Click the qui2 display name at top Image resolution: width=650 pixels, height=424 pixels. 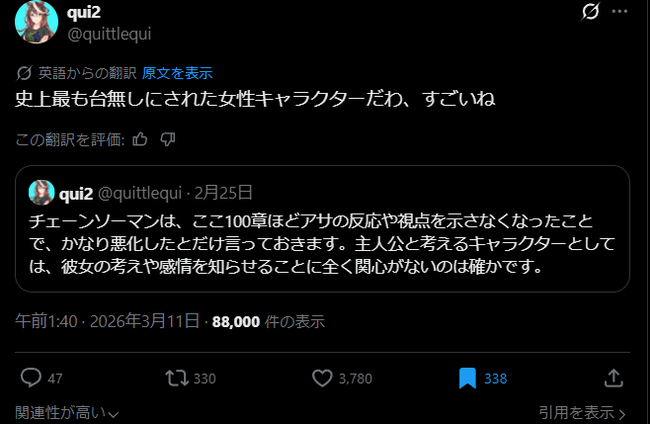(x=84, y=12)
